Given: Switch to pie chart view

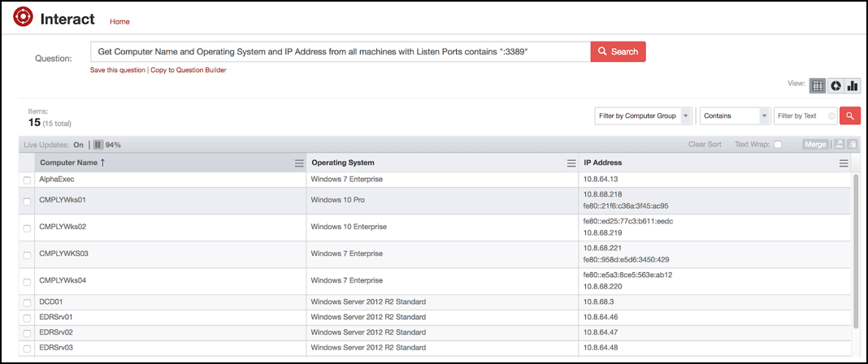Looking at the screenshot, I should tap(835, 86).
